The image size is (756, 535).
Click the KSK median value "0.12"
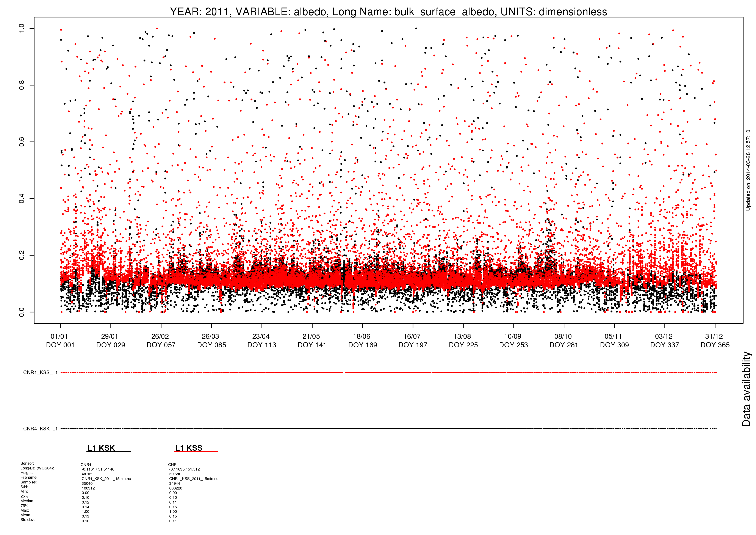click(x=86, y=502)
